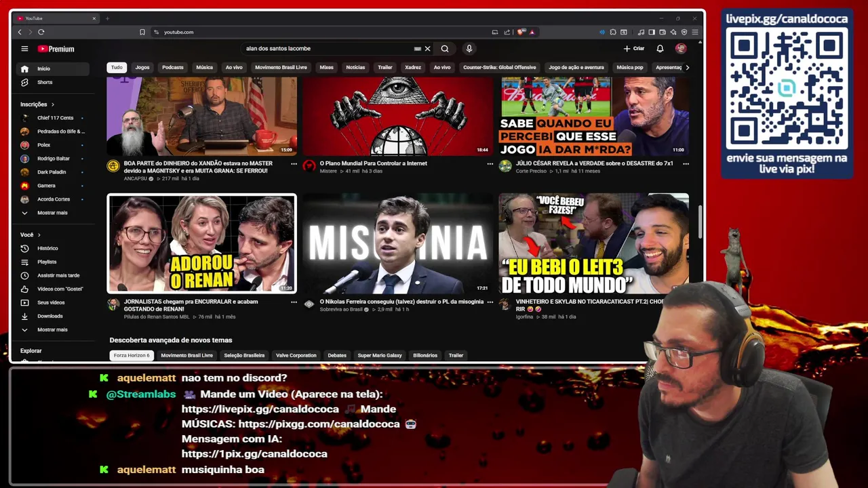Open options menu for JÚLIO CÉSAR REVELA video
Viewport: 868px width, 488px height.
[686, 163]
